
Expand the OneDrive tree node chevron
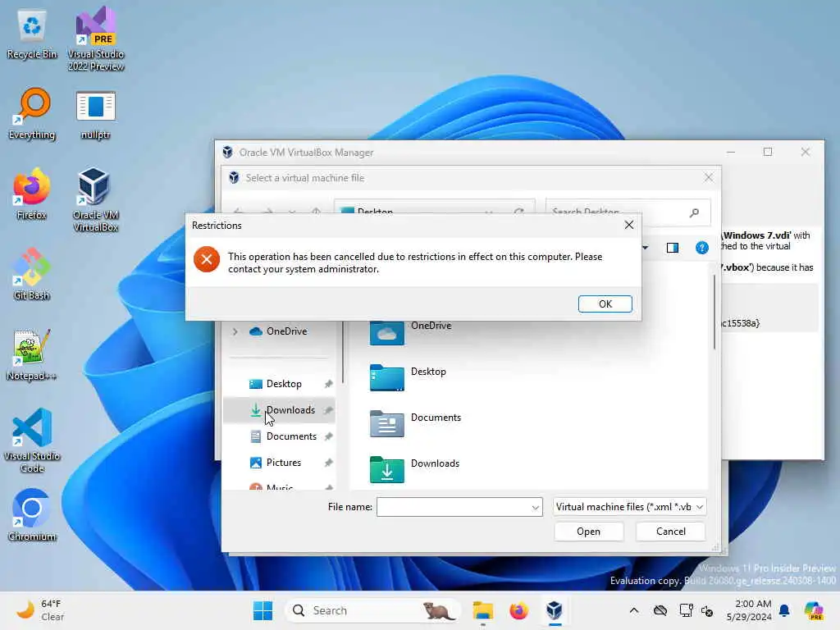235,331
